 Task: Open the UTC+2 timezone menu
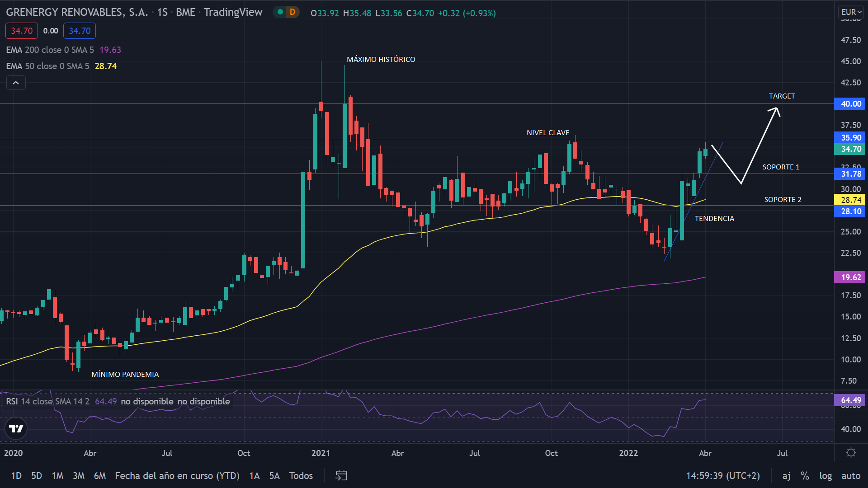pyautogui.click(x=723, y=475)
